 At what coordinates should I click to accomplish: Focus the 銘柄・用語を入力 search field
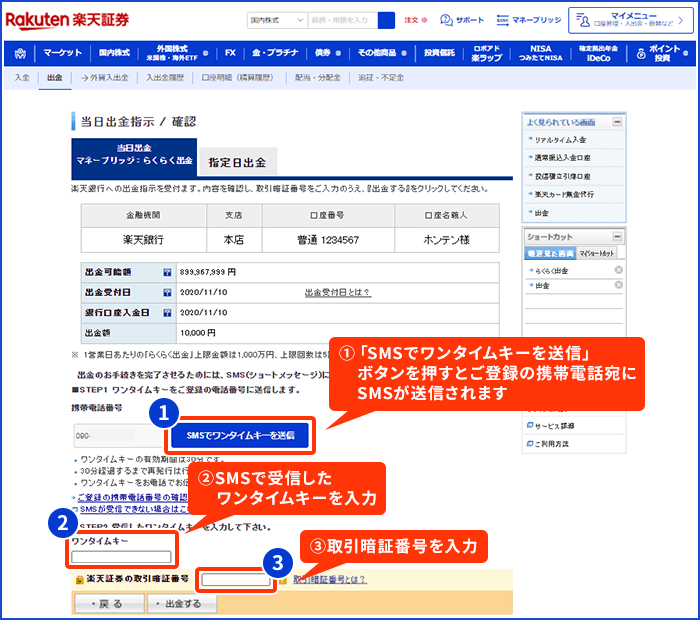pos(342,21)
